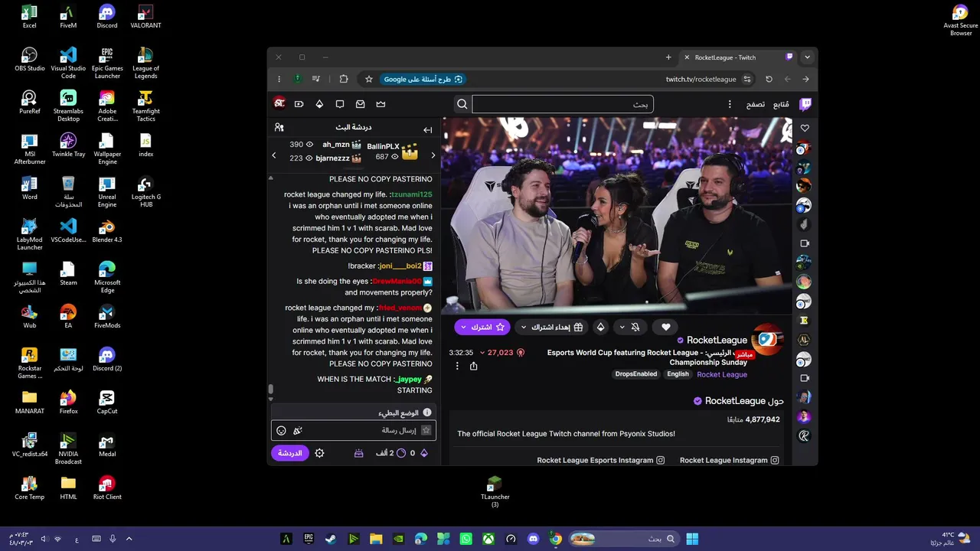
Task: Open the Prime loot crown icon
Action: [x=381, y=104]
